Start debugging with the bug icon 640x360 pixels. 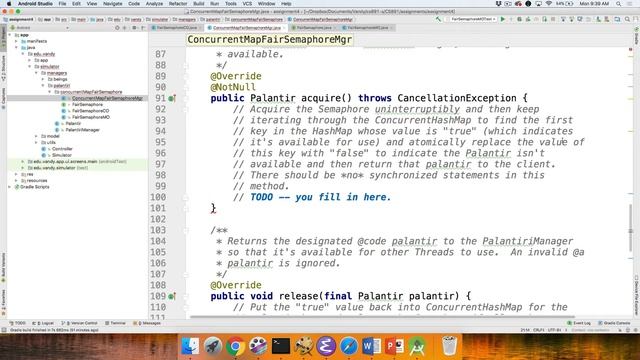520,19
